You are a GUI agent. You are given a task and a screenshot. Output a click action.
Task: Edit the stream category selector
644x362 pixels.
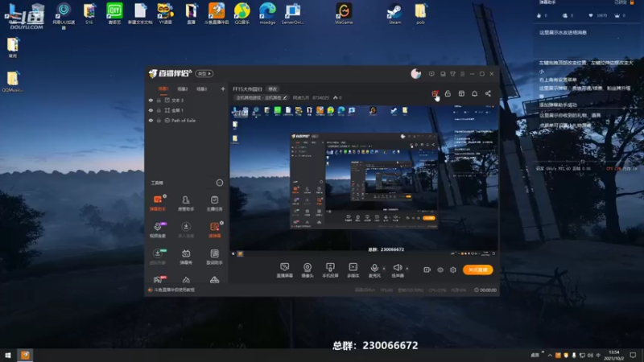click(261, 97)
